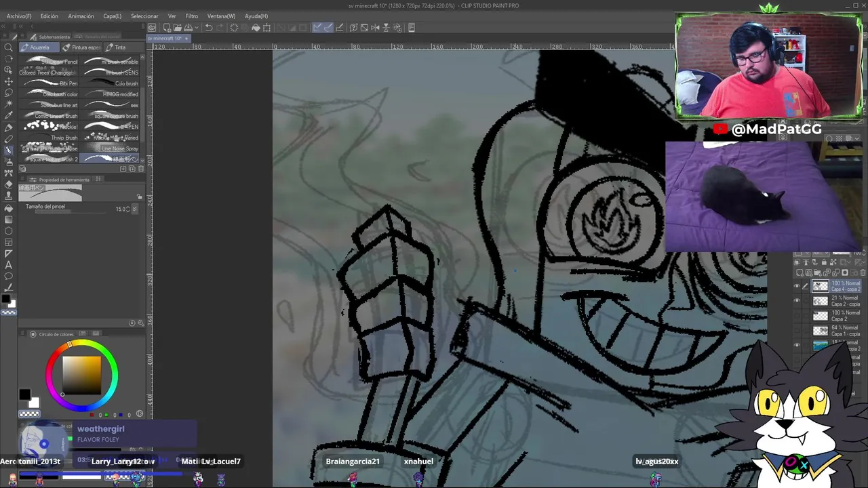
Task: Toggle Snap to Grid in command bar
Action: 339,28
